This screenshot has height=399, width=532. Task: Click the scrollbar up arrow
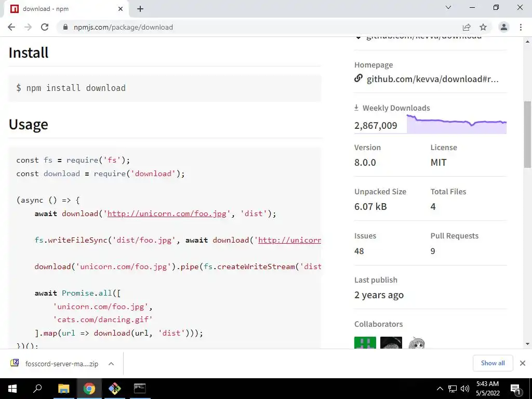pos(527,42)
